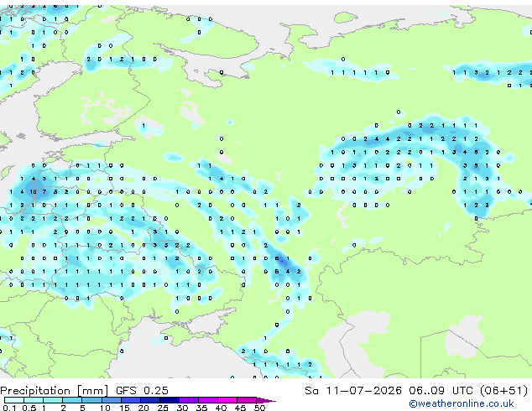The height and width of the screenshot is (411, 532).
Task: Select the 'Precipitation [mm]' title text
Action: 55,391
